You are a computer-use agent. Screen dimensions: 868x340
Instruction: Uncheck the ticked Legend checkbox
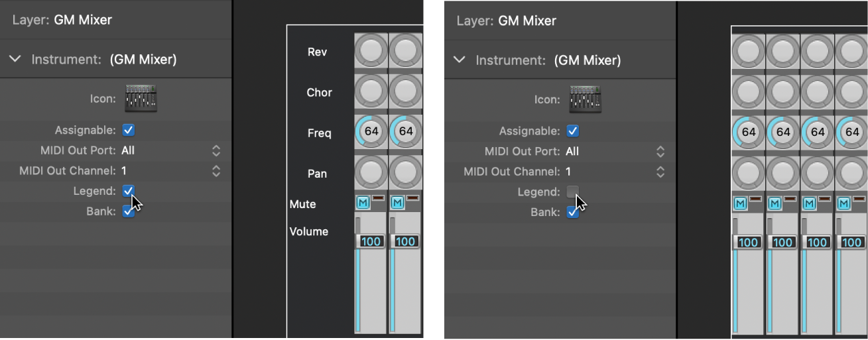tap(129, 191)
